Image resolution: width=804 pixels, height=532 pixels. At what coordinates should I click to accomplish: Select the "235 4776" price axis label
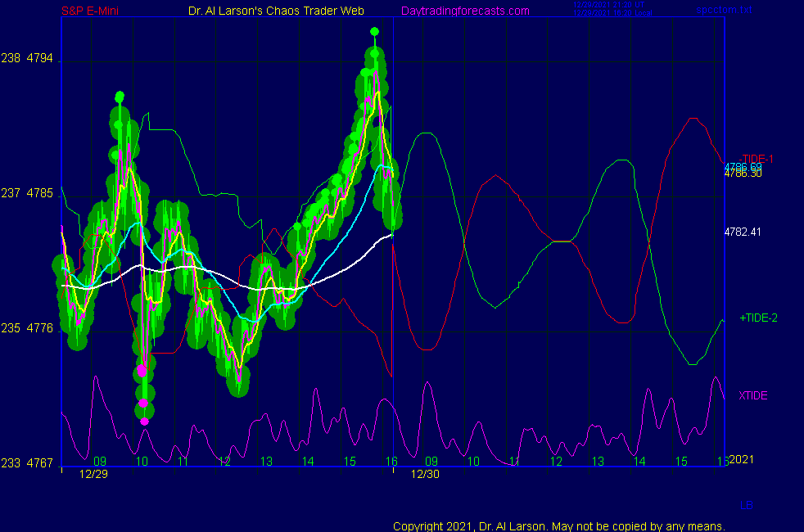coord(27,328)
